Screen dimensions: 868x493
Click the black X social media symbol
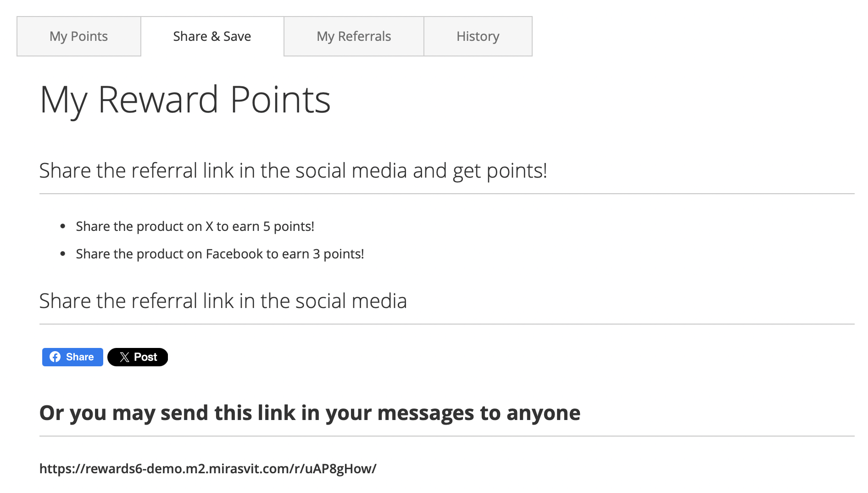pos(123,357)
